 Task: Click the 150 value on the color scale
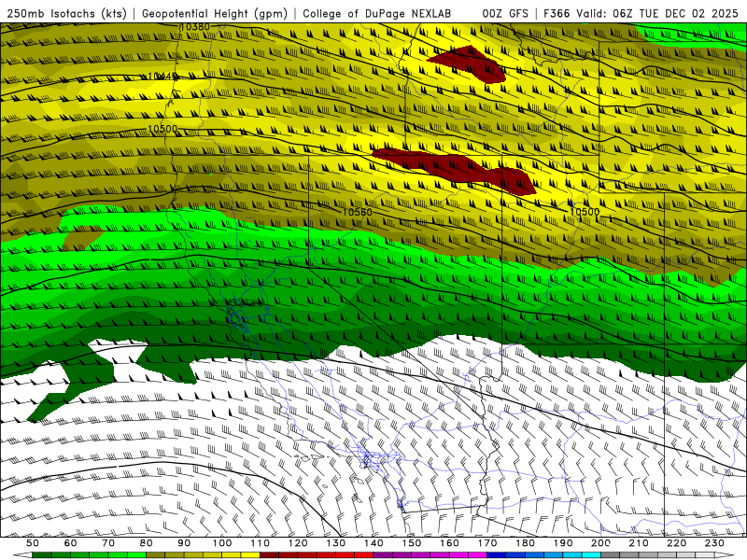pyautogui.click(x=412, y=543)
